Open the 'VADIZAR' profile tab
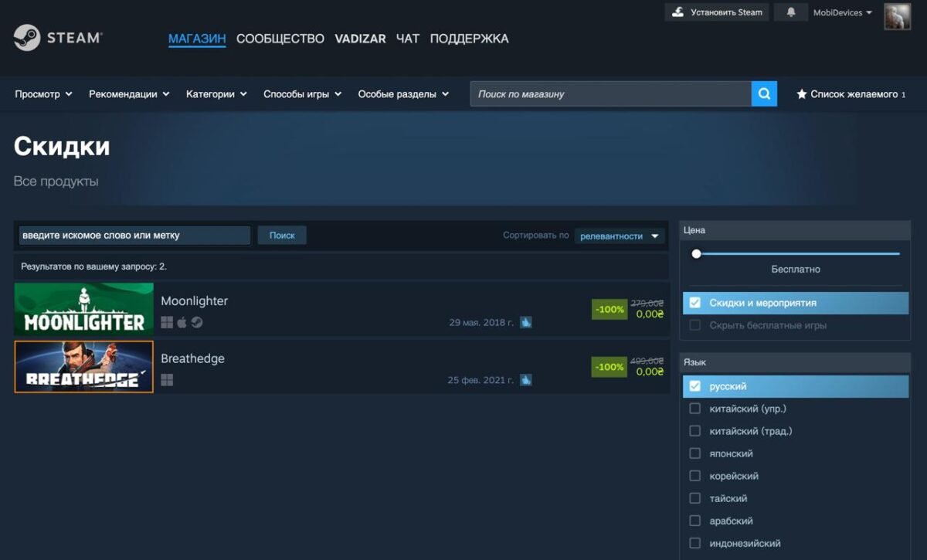927x560 pixels. pyautogui.click(x=360, y=39)
